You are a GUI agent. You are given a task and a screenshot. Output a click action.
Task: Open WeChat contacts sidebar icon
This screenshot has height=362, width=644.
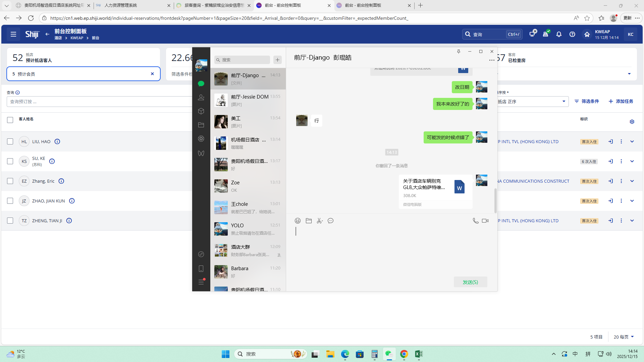pos(201,98)
